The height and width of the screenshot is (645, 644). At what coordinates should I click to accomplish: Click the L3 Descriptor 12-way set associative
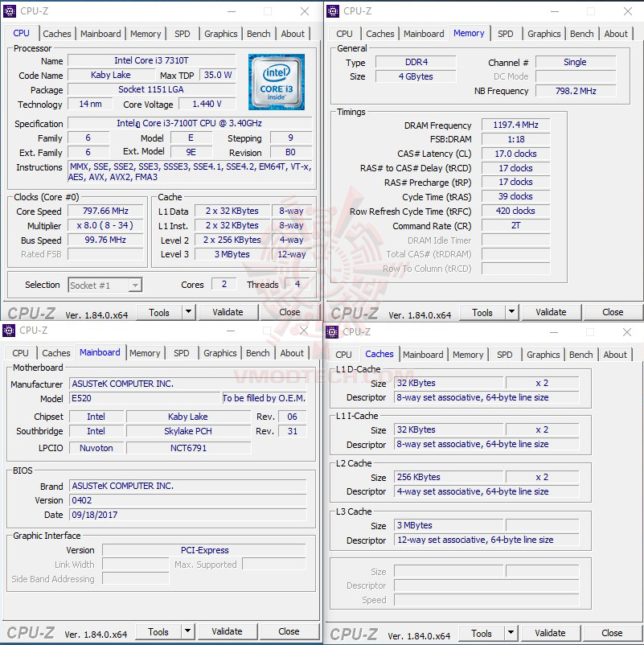(x=486, y=540)
